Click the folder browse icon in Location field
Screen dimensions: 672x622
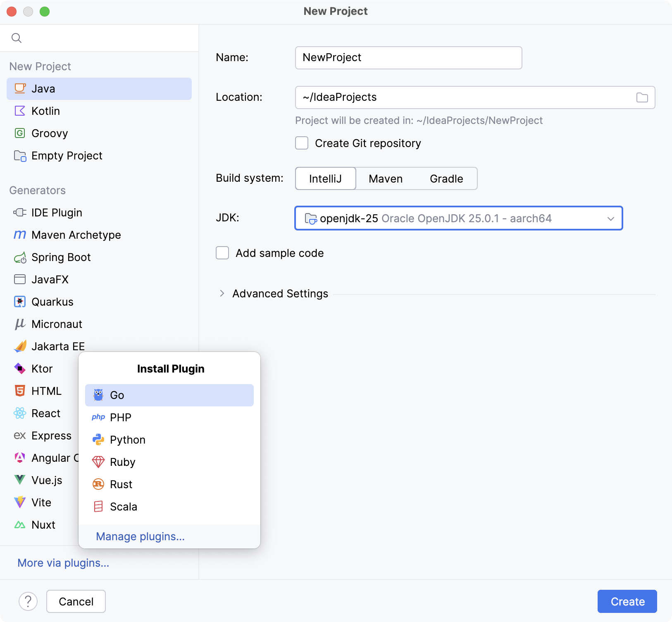pos(642,97)
